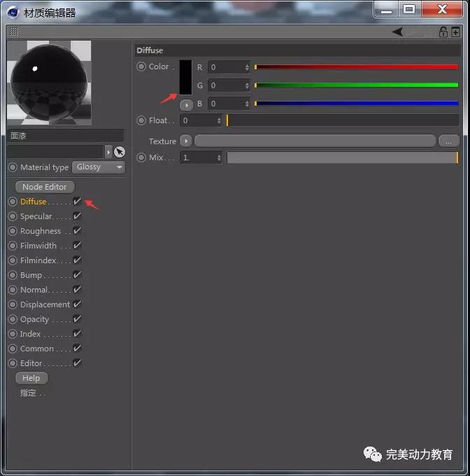Click the Mix animation circle icon
Screen dimensions: 470x476
pos(142,157)
